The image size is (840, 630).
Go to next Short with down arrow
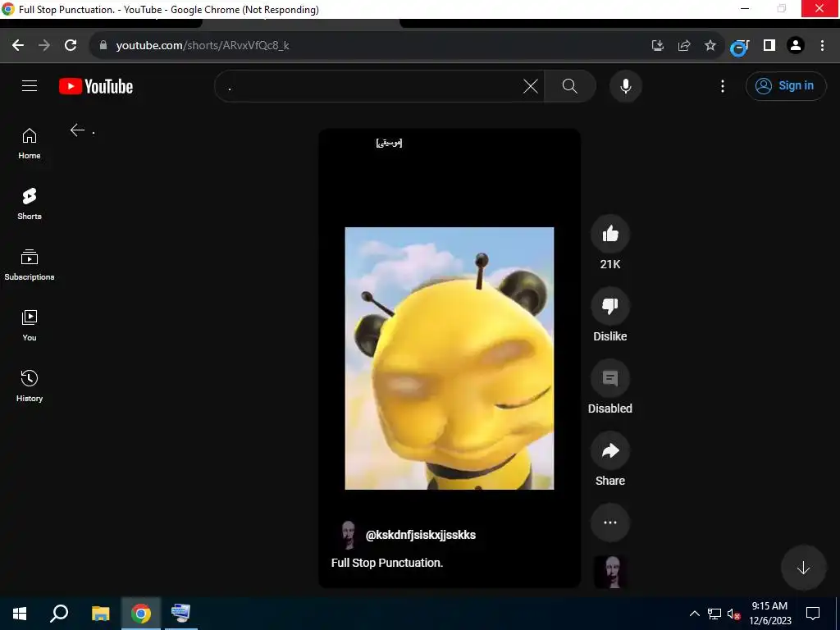point(803,568)
